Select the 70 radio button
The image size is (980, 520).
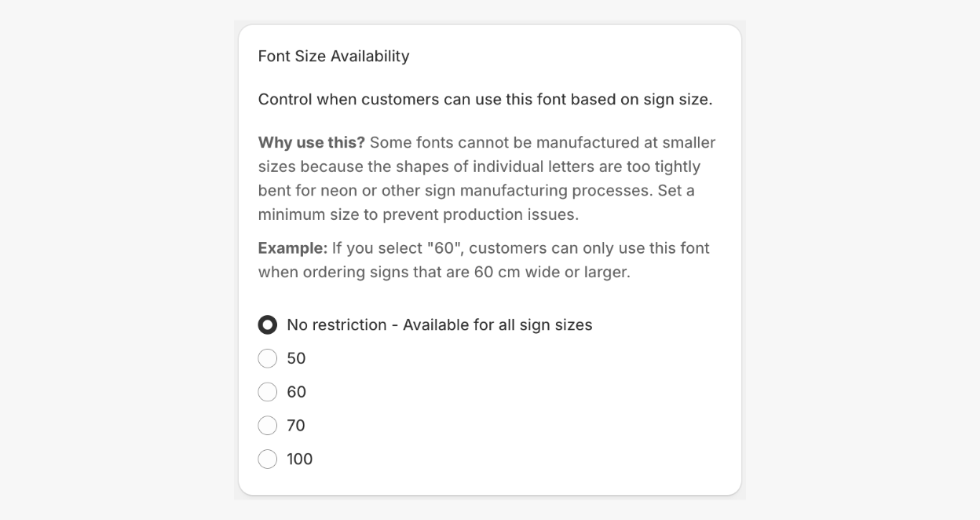pos(268,426)
